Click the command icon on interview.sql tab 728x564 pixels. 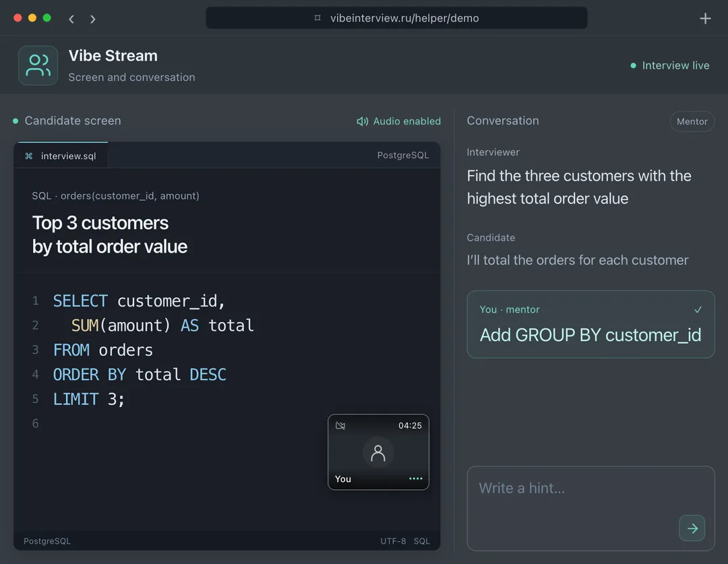(29, 156)
